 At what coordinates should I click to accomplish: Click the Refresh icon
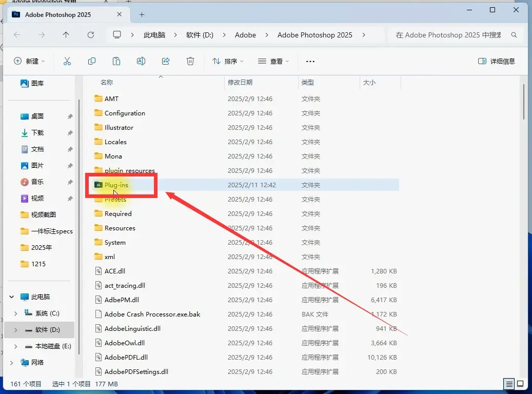tap(91, 35)
